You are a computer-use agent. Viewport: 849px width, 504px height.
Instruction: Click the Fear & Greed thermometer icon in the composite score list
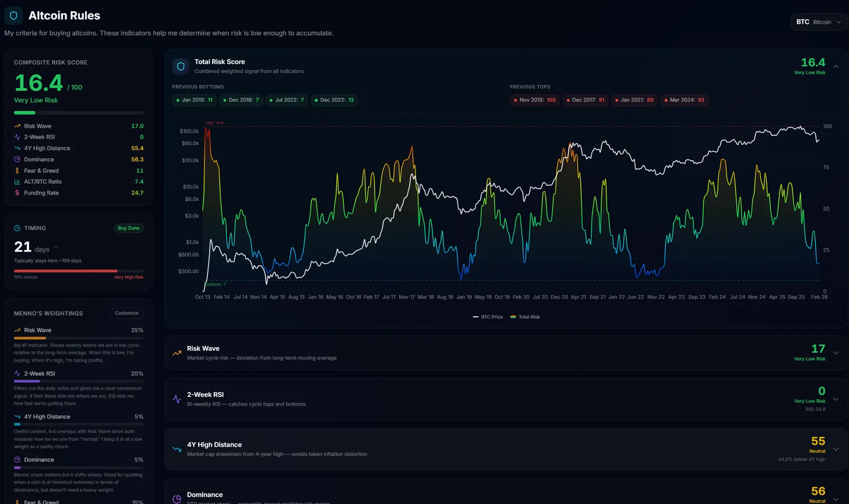(17, 171)
